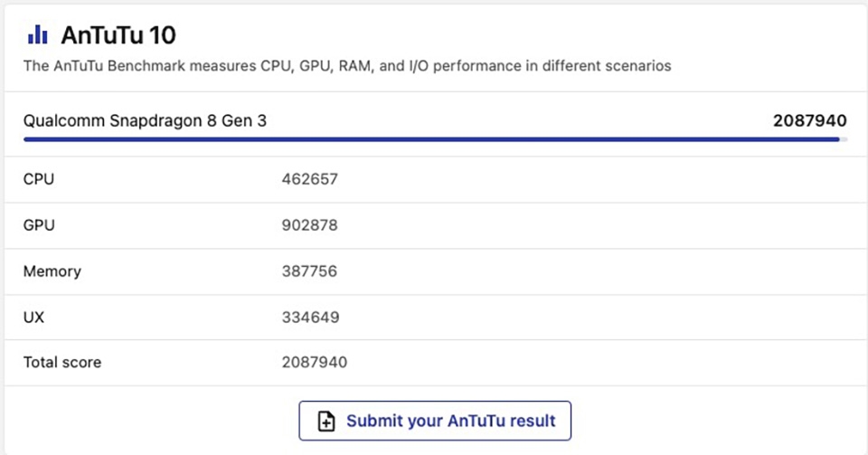
Task: Click the 2087940 score beside the chip name
Action: click(x=810, y=120)
